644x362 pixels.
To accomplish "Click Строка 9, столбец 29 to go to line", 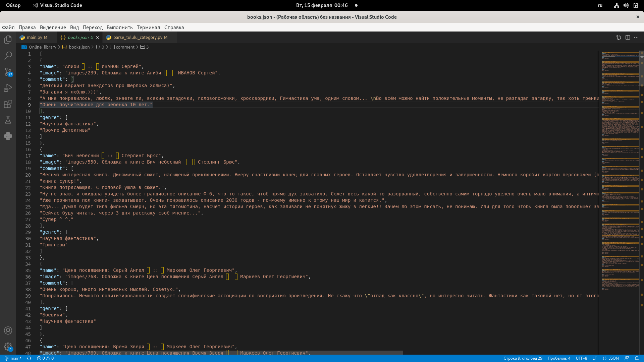I will [523, 358].
